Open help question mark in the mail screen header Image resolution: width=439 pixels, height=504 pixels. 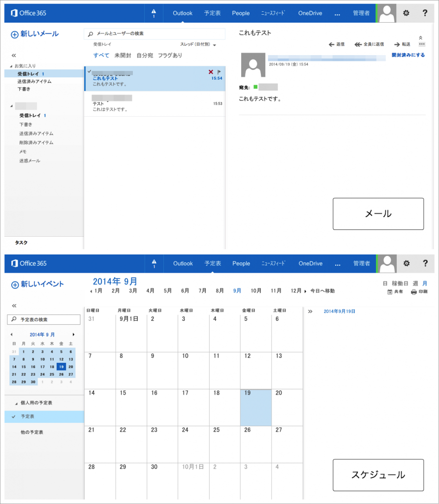[x=425, y=13]
